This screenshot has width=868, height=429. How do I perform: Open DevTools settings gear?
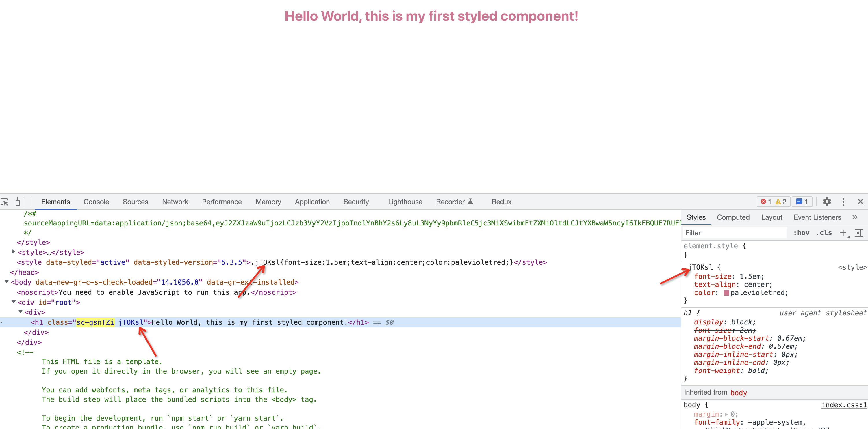pyautogui.click(x=827, y=202)
